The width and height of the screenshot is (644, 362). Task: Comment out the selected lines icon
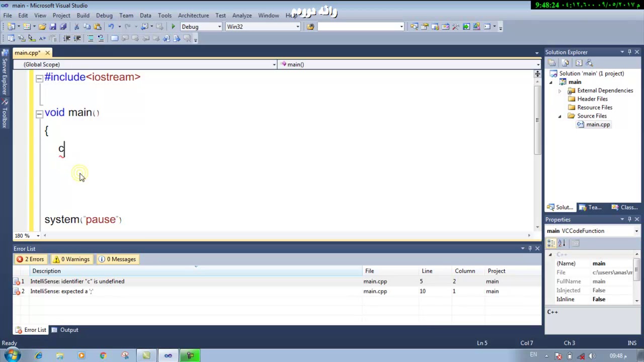pyautogui.click(x=91, y=38)
